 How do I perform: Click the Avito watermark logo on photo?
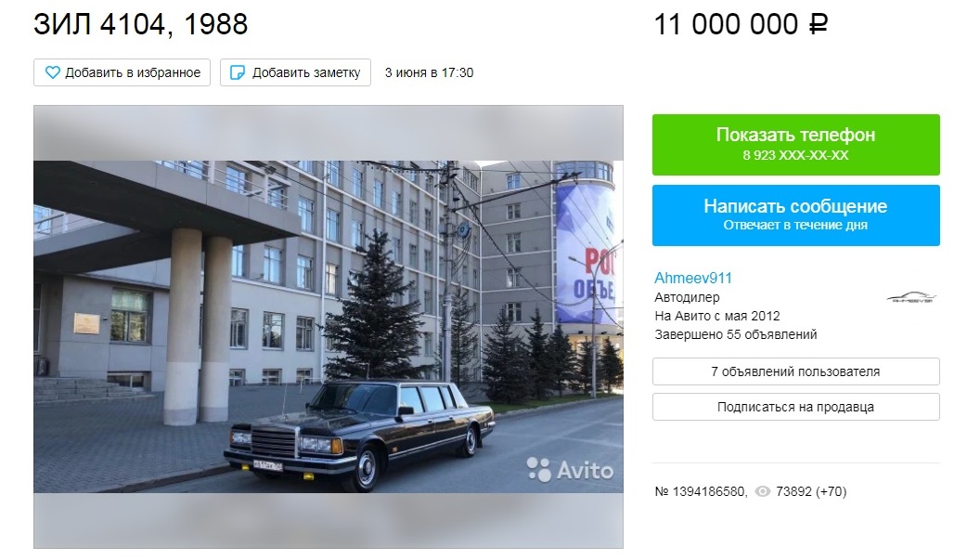[570, 469]
